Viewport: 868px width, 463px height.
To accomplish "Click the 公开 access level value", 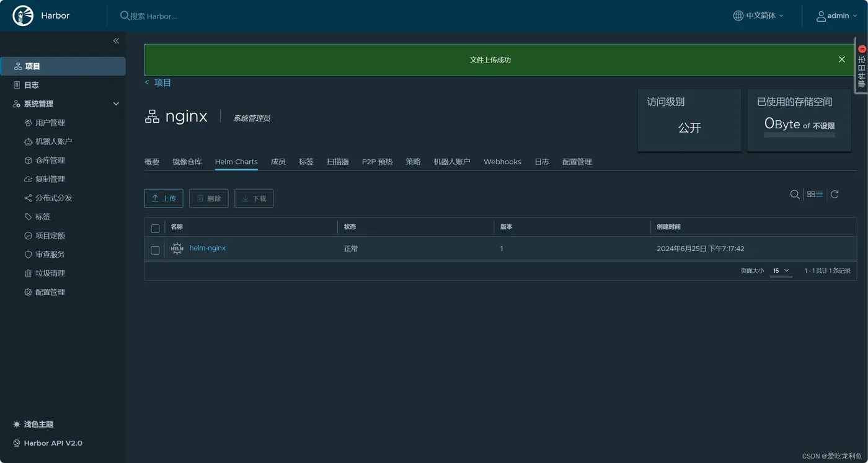I will tap(689, 128).
